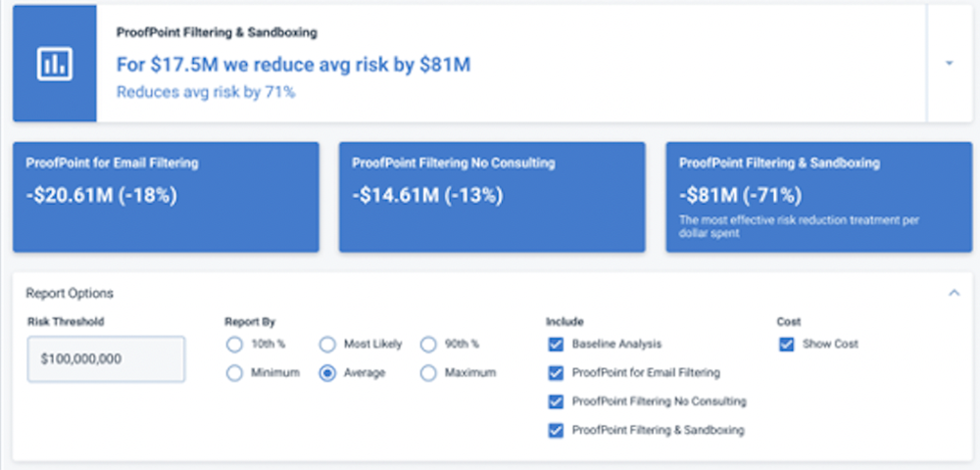980x470 pixels.
Task: Select the Minimum radio button
Action: click(234, 373)
